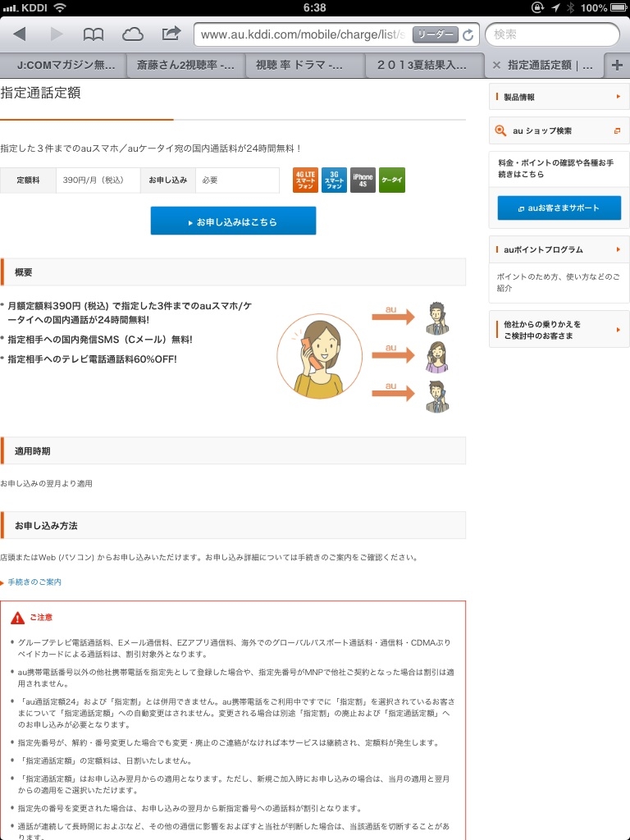630x840 pixels.
Task: Open the bookmarks book icon
Action: 94,34
